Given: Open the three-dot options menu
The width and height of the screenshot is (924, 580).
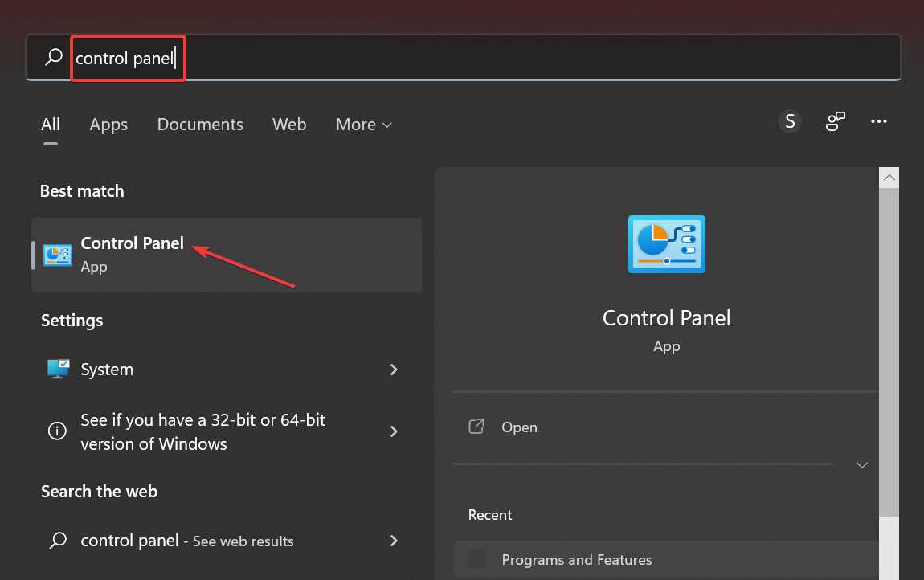Looking at the screenshot, I should (879, 121).
